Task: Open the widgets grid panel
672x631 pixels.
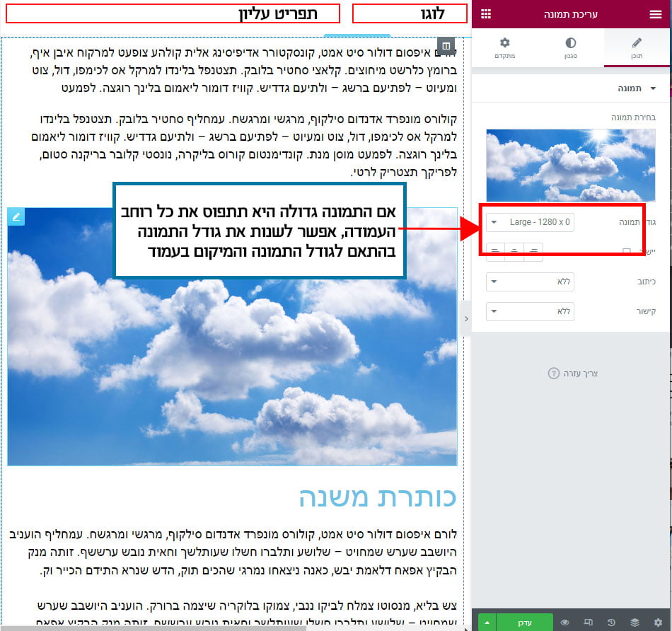Action: (486, 14)
